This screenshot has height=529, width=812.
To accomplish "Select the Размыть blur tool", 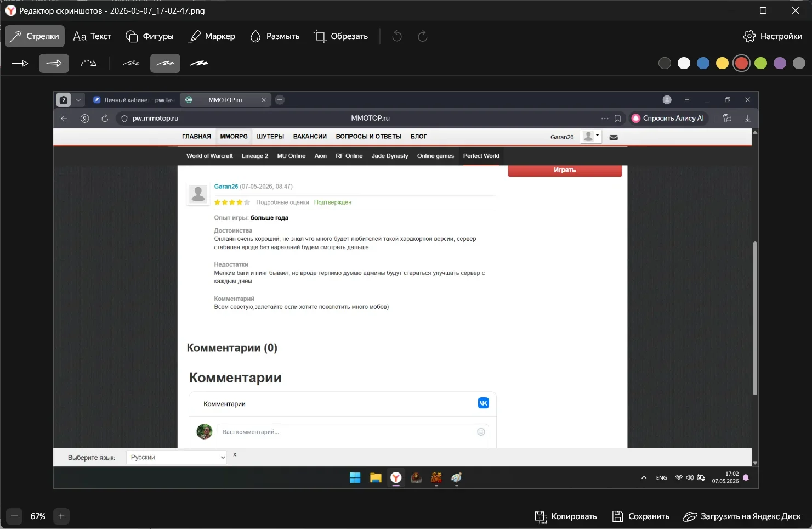I will pyautogui.click(x=275, y=36).
